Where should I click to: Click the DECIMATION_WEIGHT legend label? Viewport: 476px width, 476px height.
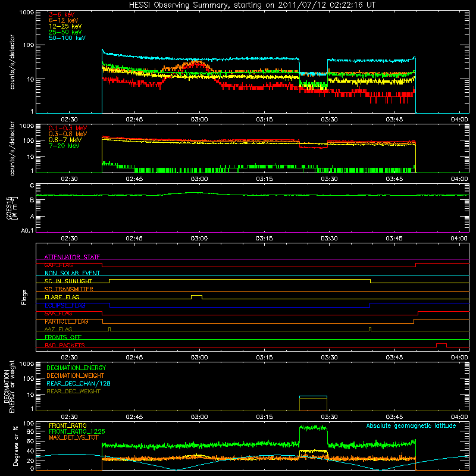coord(76,375)
